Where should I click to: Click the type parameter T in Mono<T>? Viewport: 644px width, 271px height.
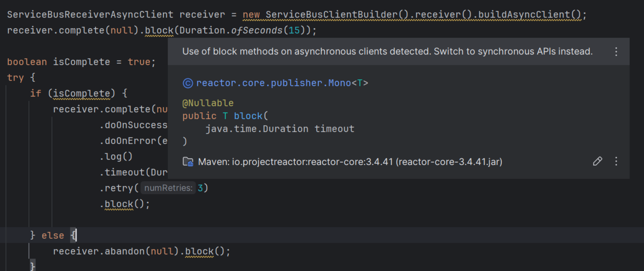point(360,83)
